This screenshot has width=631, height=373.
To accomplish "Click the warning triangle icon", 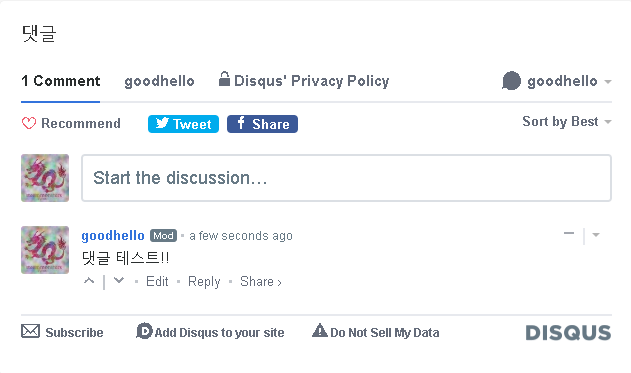I will (320, 330).
